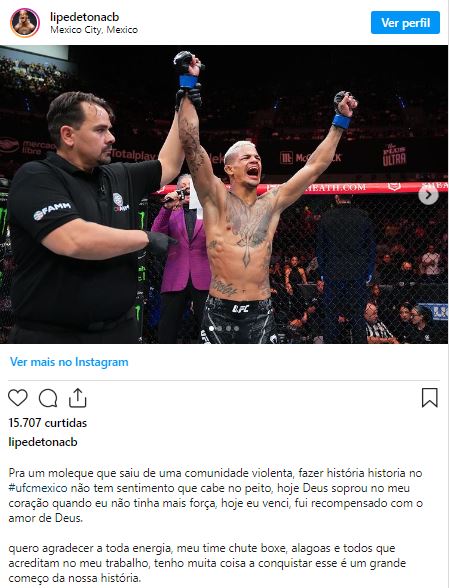The height and width of the screenshot is (588, 450).
Task: View 15.707 curtidas likes list
Action: (x=48, y=423)
